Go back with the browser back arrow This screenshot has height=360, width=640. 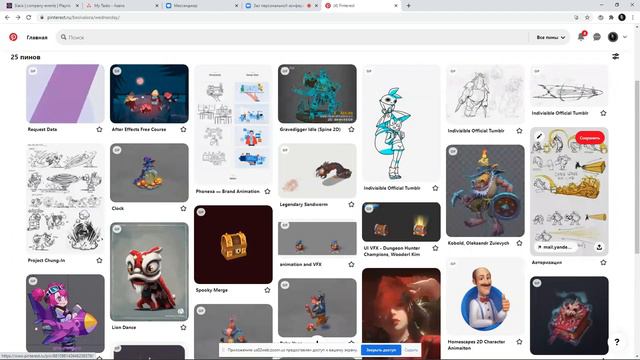pyautogui.click(x=7, y=18)
